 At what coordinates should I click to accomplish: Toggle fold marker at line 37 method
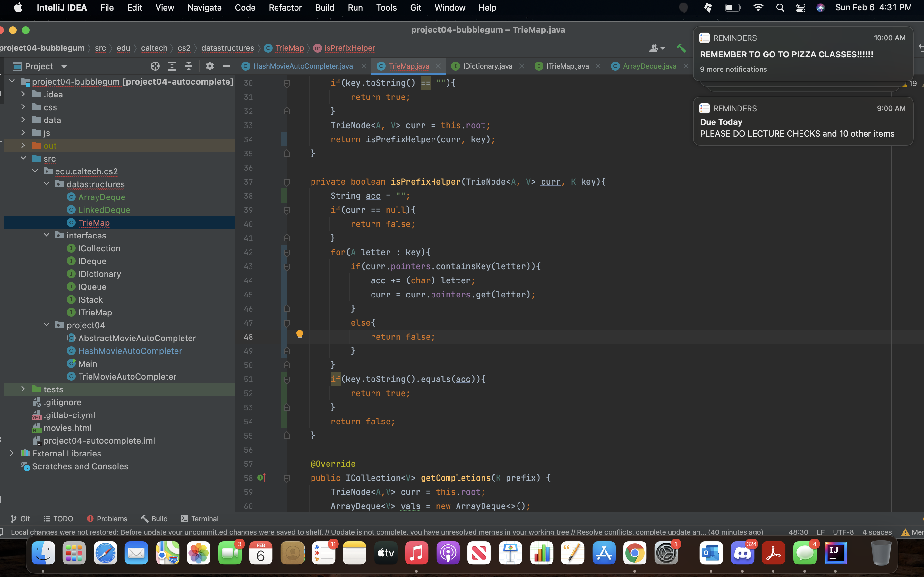(287, 182)
